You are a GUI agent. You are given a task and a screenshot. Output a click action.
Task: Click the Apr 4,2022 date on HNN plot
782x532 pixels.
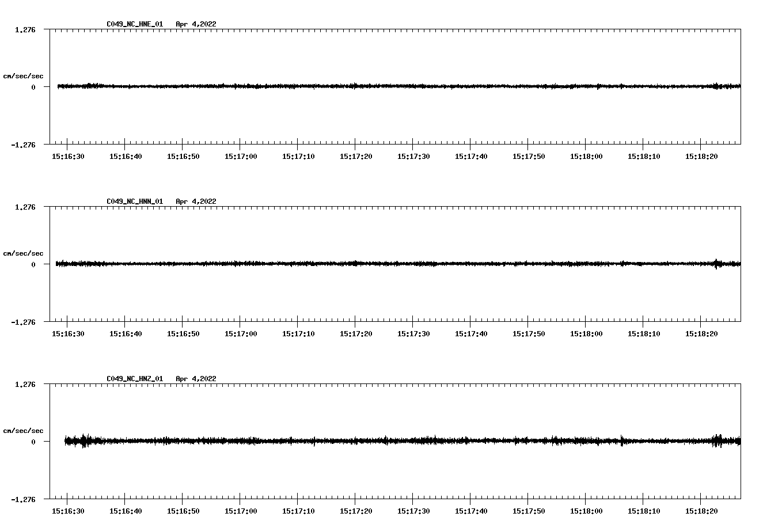196,202
